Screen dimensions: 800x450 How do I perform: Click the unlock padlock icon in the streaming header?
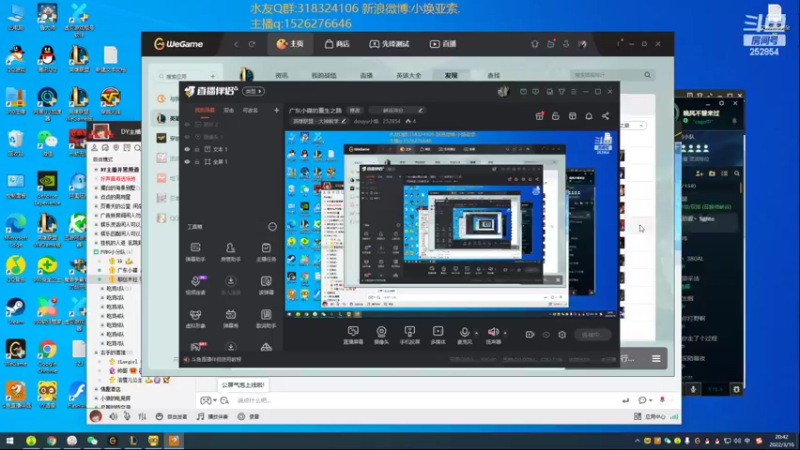click(x=556, y=116)
